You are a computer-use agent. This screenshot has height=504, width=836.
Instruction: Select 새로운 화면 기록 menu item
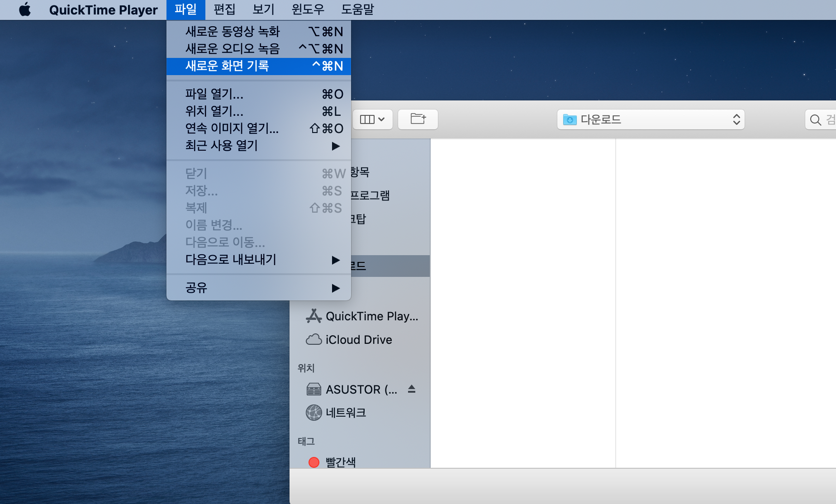coord(259,66)
